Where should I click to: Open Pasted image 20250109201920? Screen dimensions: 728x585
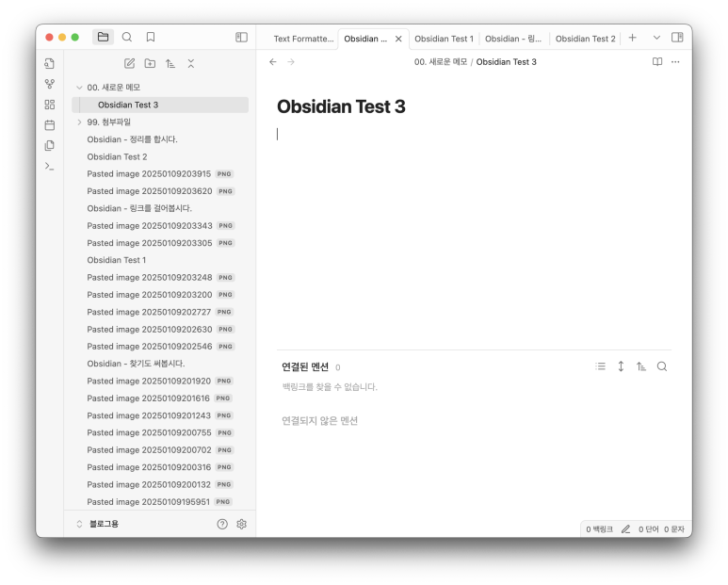(x=160, y=382)
